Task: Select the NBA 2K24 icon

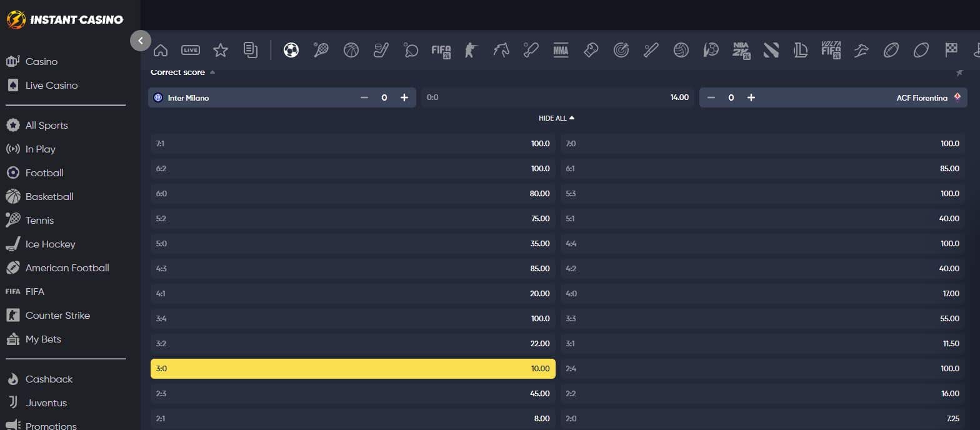Action: coord(741,51)
